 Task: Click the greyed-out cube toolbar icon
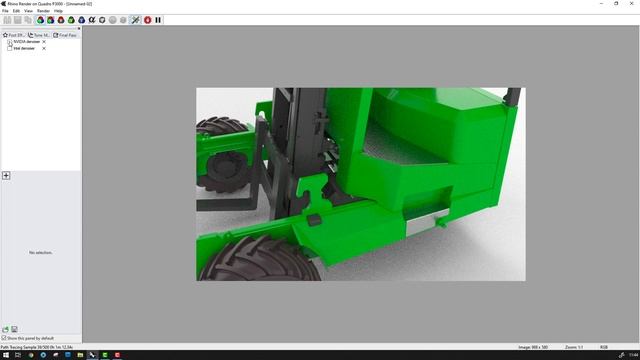(123, 20)
